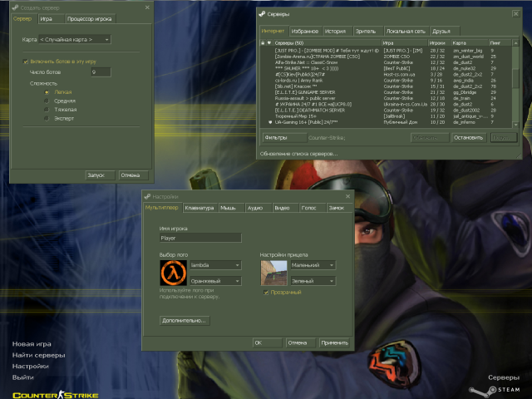Select Тяжелая difficulty radio button
This screenshot has height=399, width=532.
click(x=47, y=110)
